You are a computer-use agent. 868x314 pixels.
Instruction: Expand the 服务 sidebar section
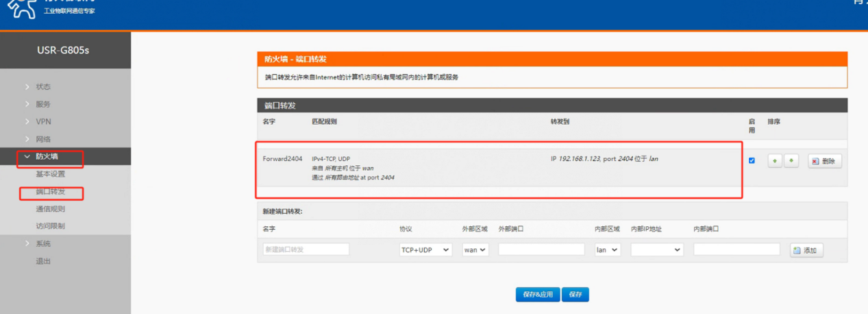point(43,104)
